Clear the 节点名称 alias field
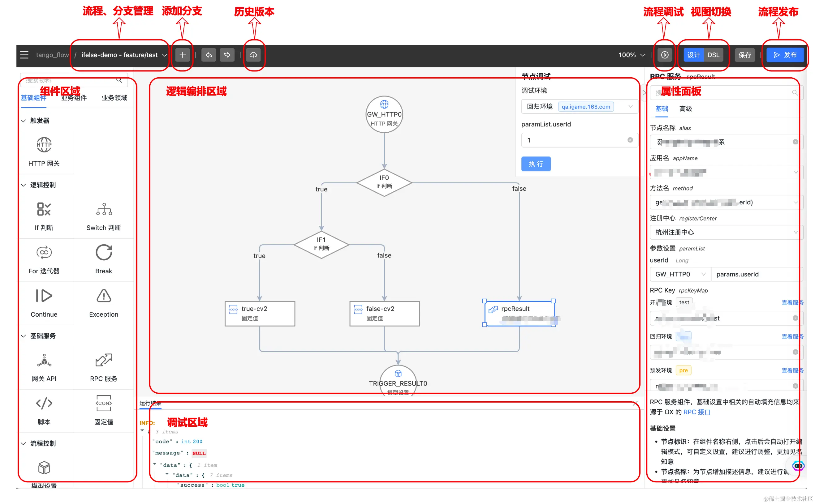This screenshot has height=504, width=815. [795, 142]
